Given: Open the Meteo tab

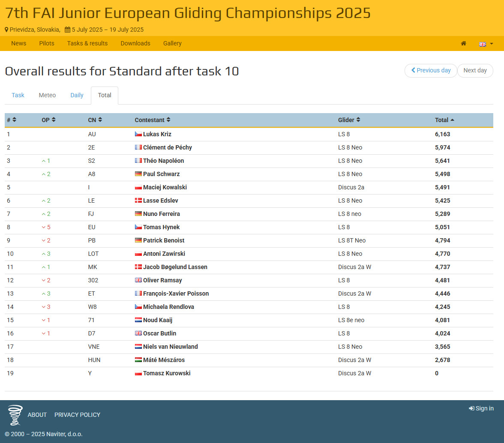Looking at the screenshot, I should coord(47,95).
